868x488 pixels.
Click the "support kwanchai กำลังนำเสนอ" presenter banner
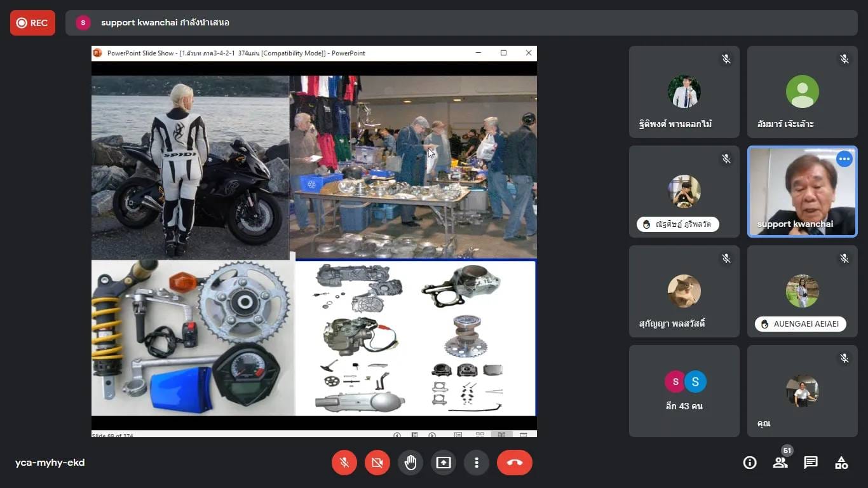165,23
